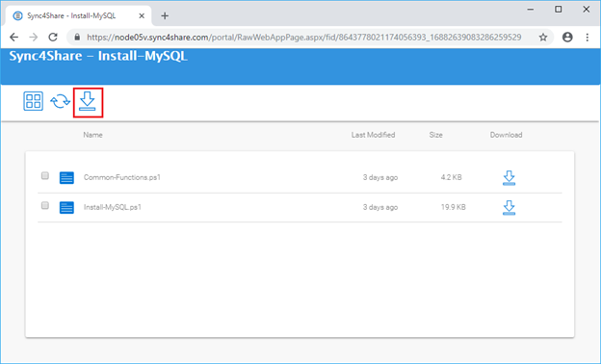
Task: Click the 4.2 KB size value
Action: tap(451, 177)
